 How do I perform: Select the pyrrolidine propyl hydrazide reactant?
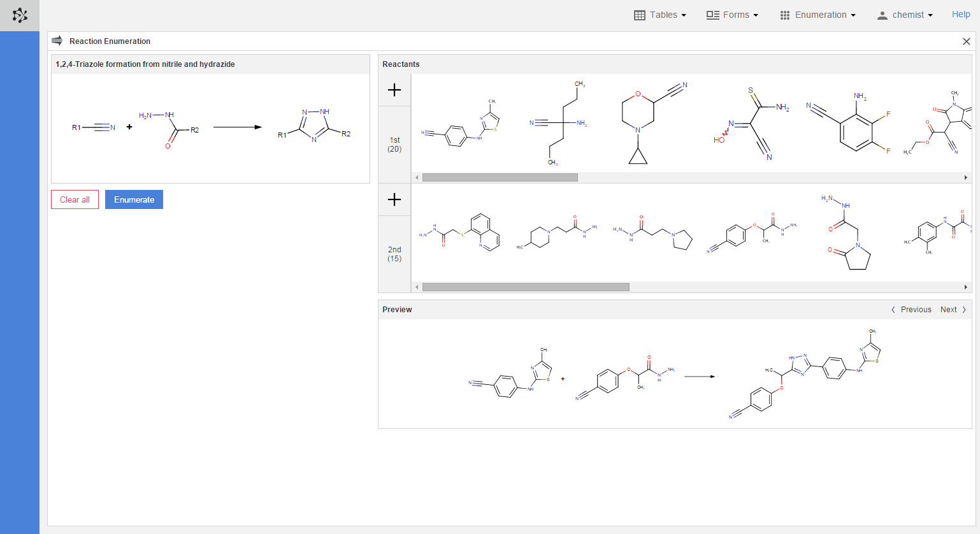[x=653, y=233]
